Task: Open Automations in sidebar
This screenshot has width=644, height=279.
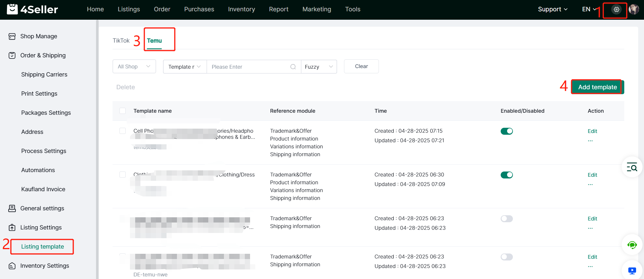Action: (x=38, y=170)
